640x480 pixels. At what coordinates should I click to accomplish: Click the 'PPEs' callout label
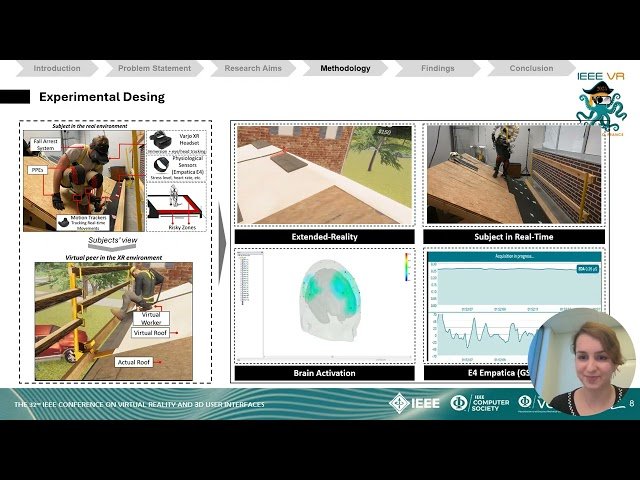pos(37,169)
